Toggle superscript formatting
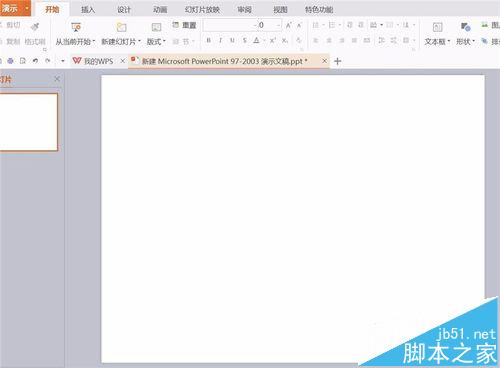500x368 pixels. (x=273, y=40)
